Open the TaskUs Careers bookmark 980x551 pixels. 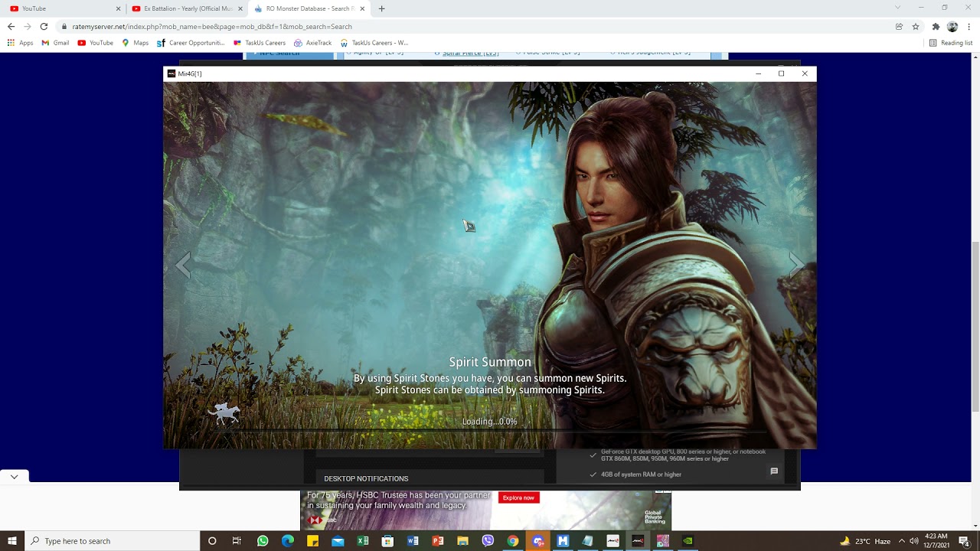[x=259, y=43]
